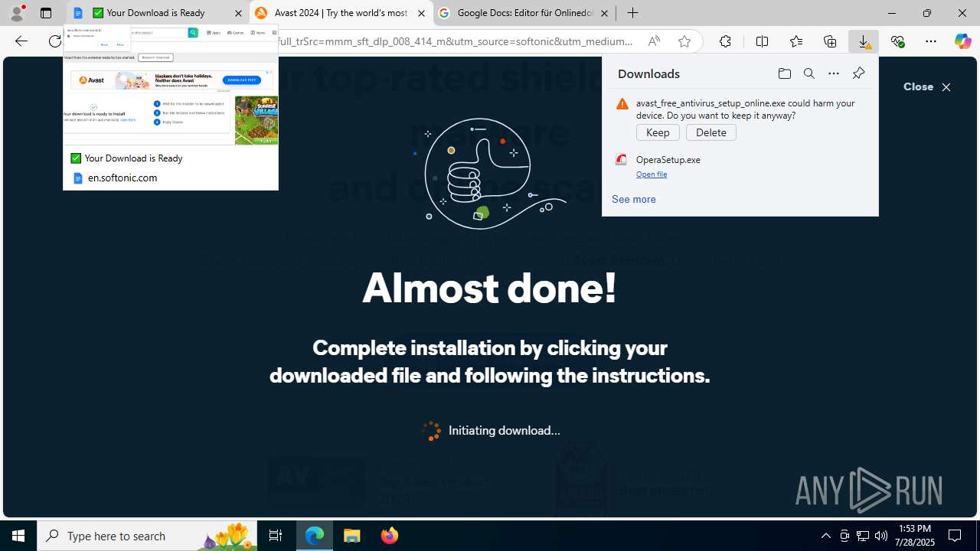Add this page to favorites
This screenshot has height=551, width=980.
point(684,41)
